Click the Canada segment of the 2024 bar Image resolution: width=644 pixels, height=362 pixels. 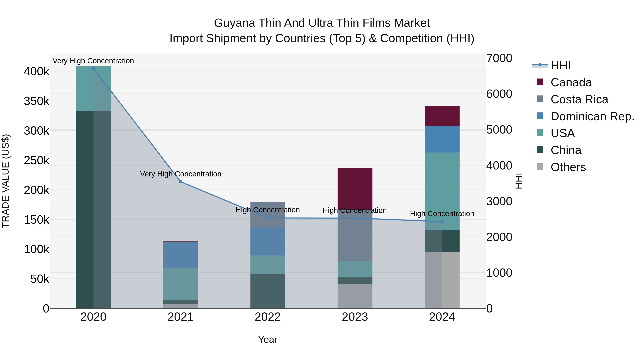tap(442, 116)
